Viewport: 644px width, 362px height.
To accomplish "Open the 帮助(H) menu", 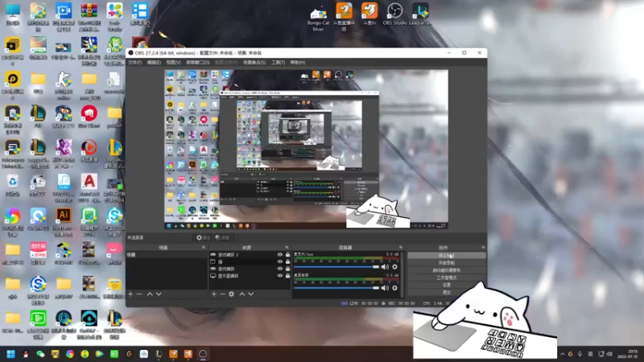I will (x=298, y=63).
